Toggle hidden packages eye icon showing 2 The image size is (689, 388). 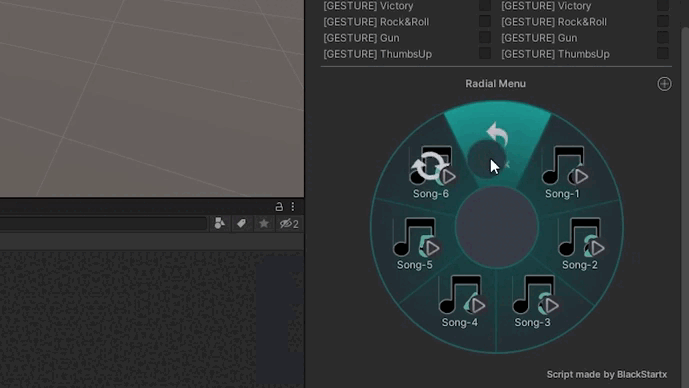pos(289,224)
